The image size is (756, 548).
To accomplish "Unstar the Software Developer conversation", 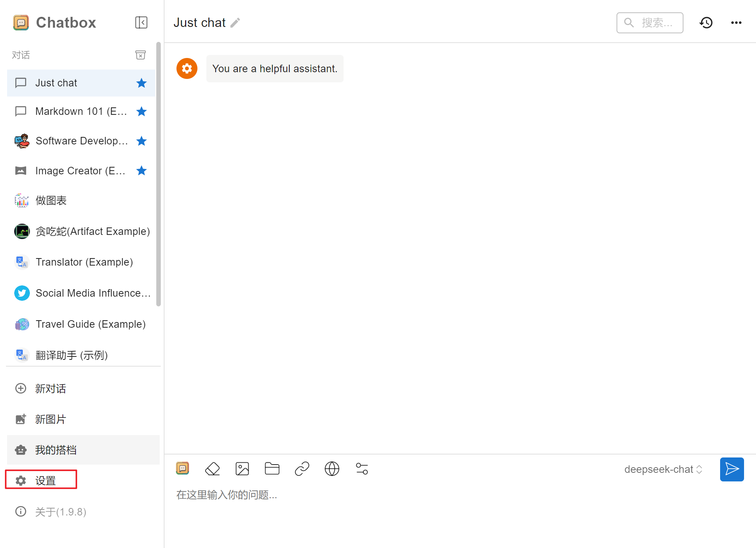I will 141,141.
